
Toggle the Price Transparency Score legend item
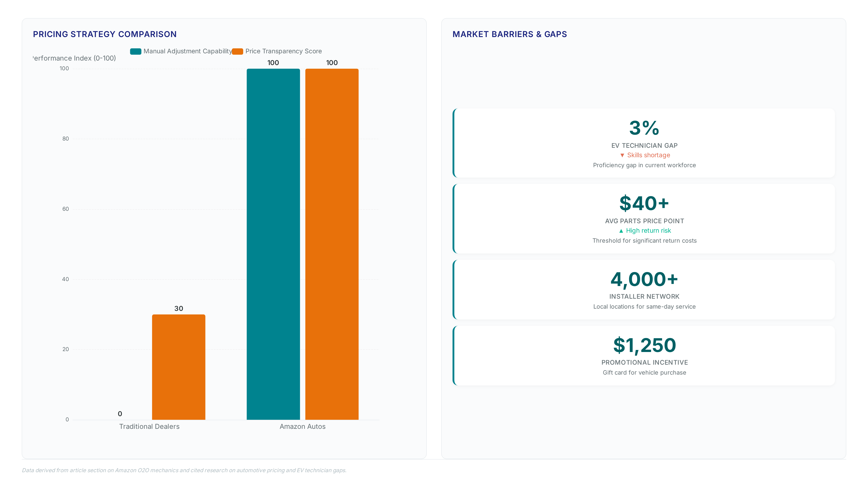[x=277, y=51]
